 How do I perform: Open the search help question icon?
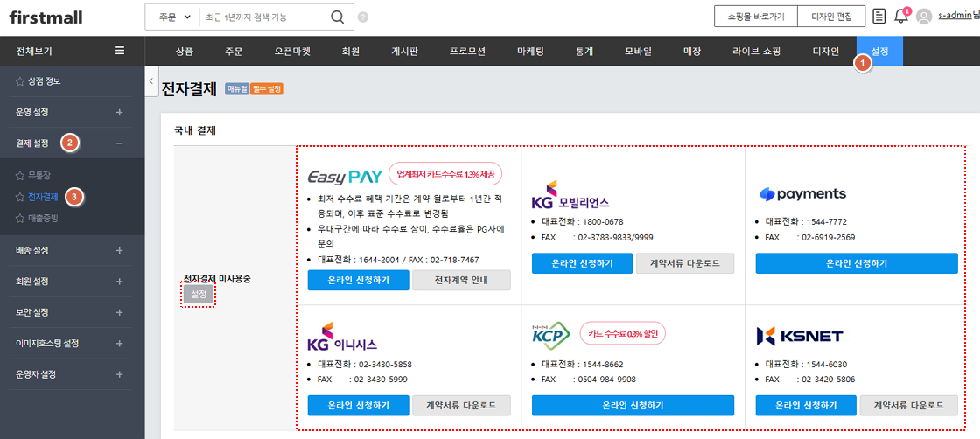(363, 17)
